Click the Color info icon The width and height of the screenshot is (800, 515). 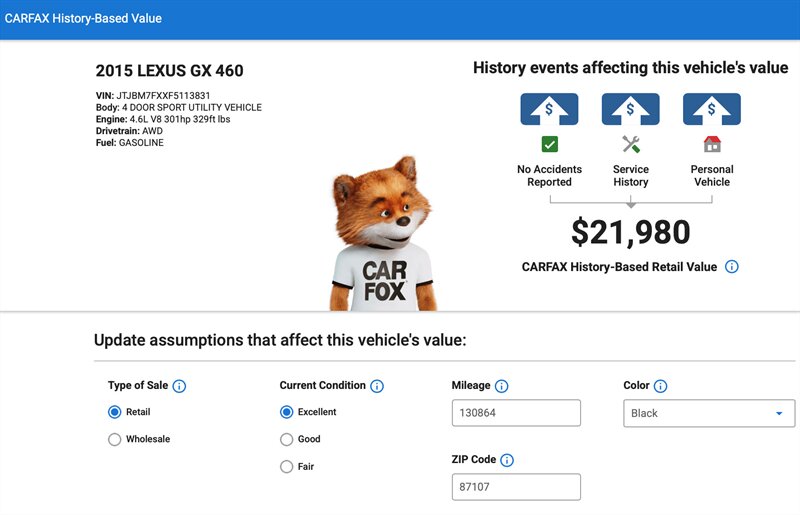click(661, 386)
